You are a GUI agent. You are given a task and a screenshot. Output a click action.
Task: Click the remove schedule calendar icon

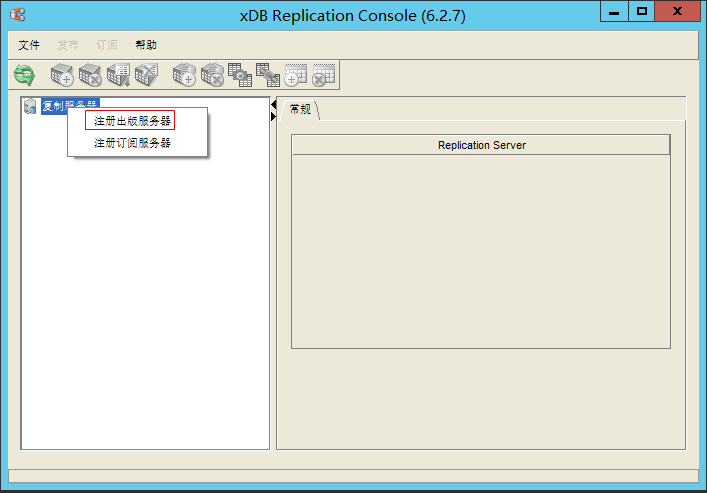(x=324, y=75)
